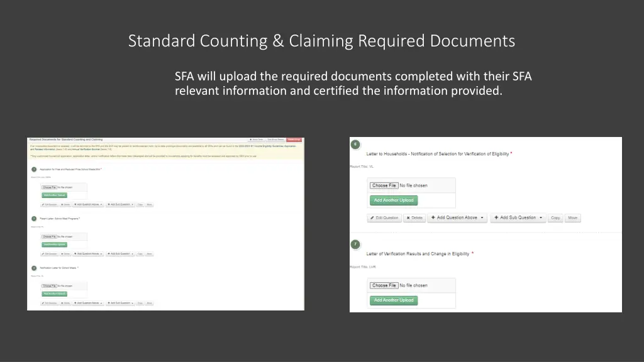The height and width of the screenshot is (362, 644).
Task: Click question number 7 circle badge
Action: pos(355,244)
